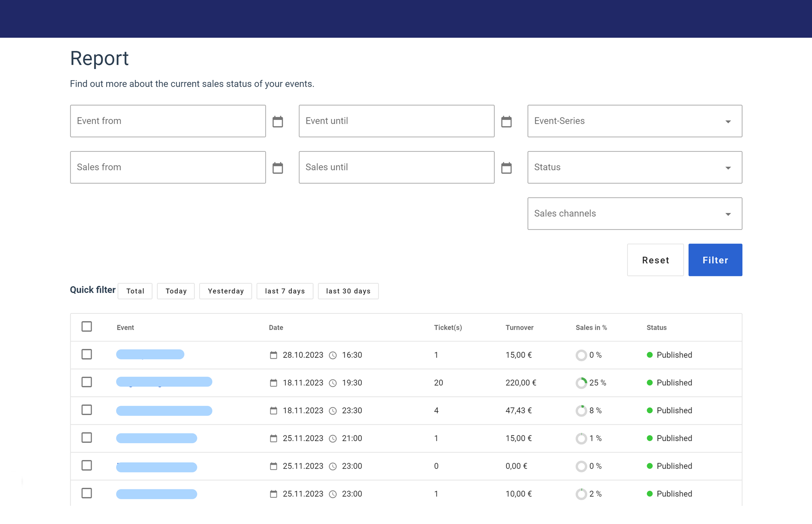Open the Status dropdown
The image size is (812, 524).
click(x=634, y=167)
